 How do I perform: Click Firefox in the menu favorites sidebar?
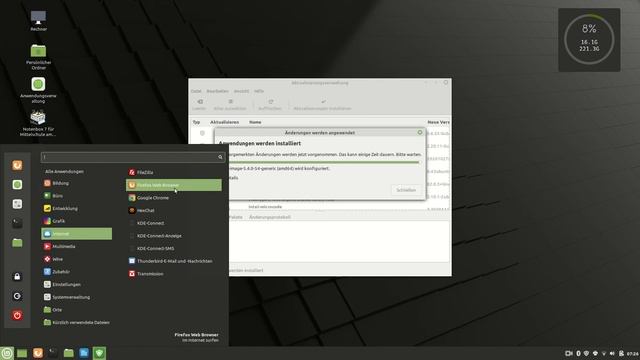(17, 165)
